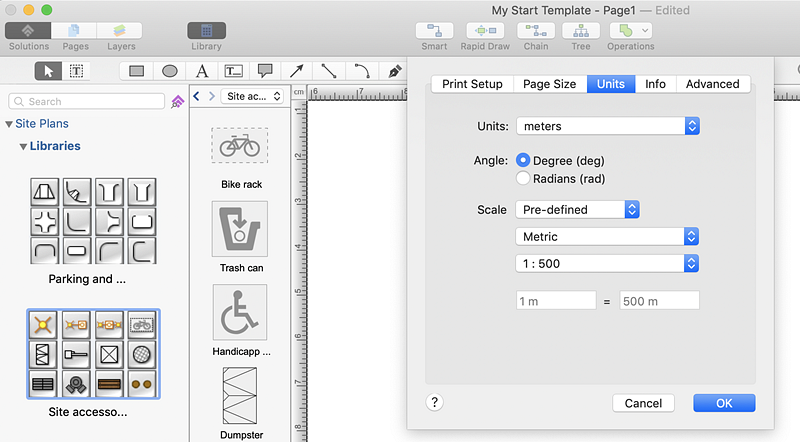Screen dimensions: 800x442
Task: Select the Rectangle shape tool
Action: (x=137, y=71)
